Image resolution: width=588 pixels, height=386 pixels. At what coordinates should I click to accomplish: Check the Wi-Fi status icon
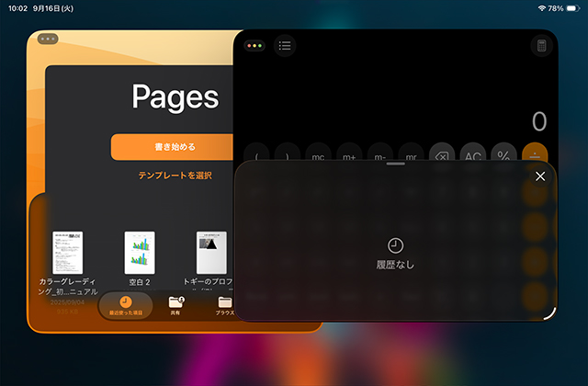click(541, 8)
